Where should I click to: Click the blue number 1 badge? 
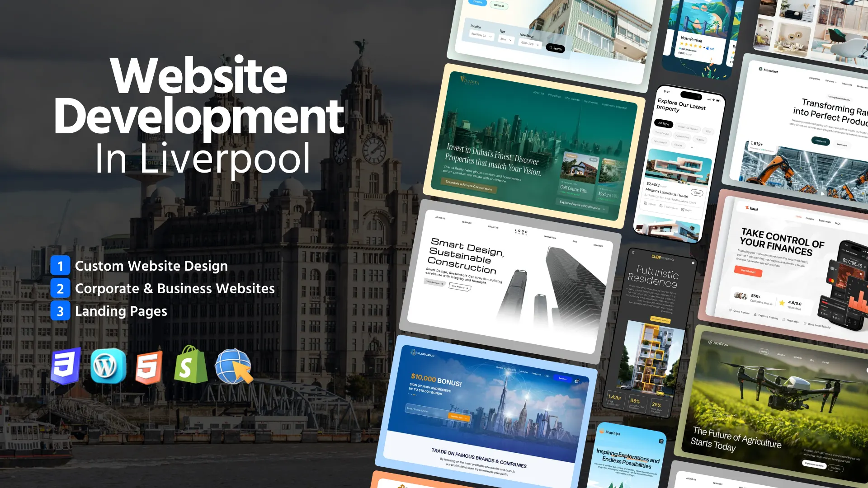point(60,266)
